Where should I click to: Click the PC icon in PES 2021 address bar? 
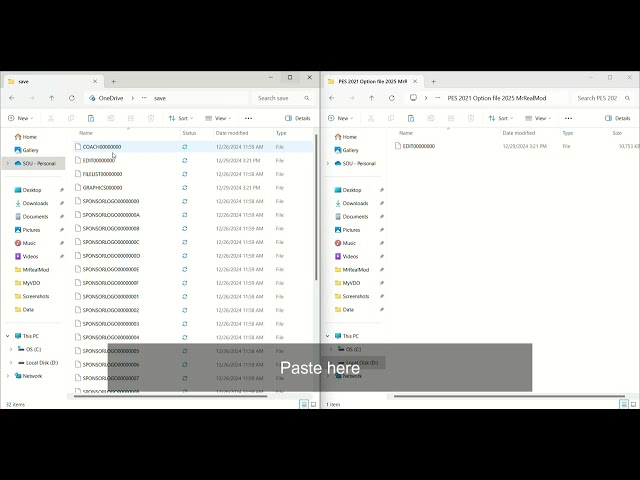point(413,98)
